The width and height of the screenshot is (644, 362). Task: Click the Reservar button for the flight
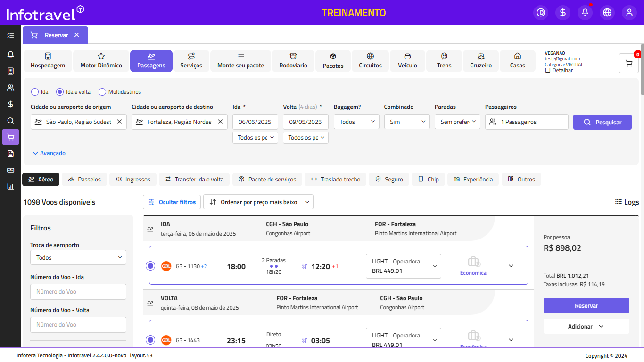586,305
